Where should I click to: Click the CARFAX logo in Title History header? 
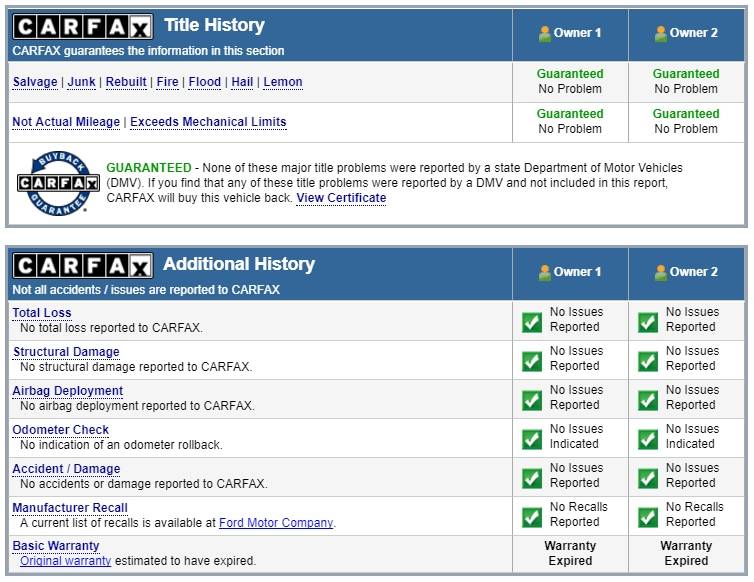(83, 27)
